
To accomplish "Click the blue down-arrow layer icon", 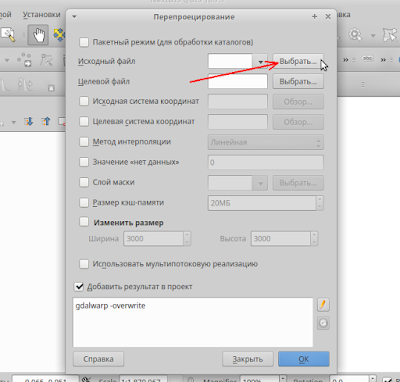I will coord(29,121).
